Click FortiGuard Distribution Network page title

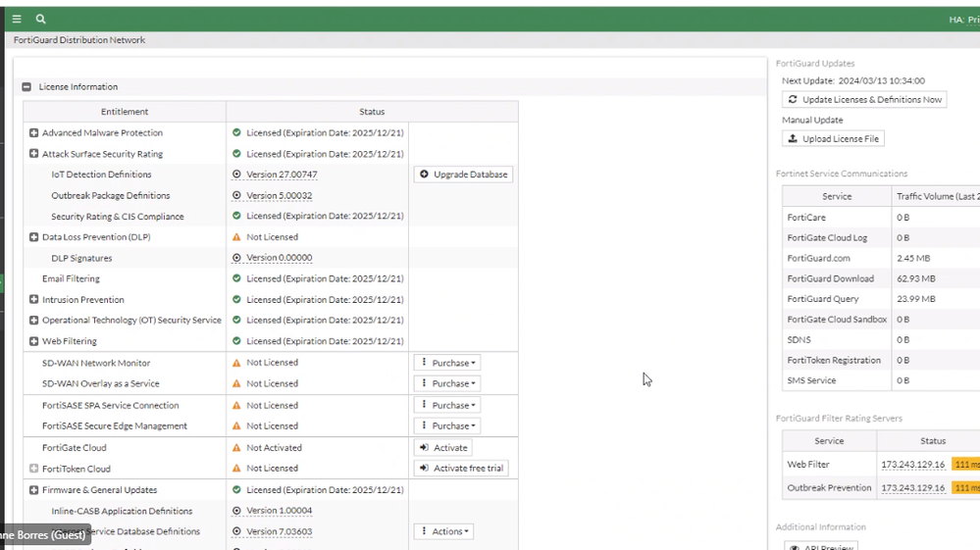[79, 40]
